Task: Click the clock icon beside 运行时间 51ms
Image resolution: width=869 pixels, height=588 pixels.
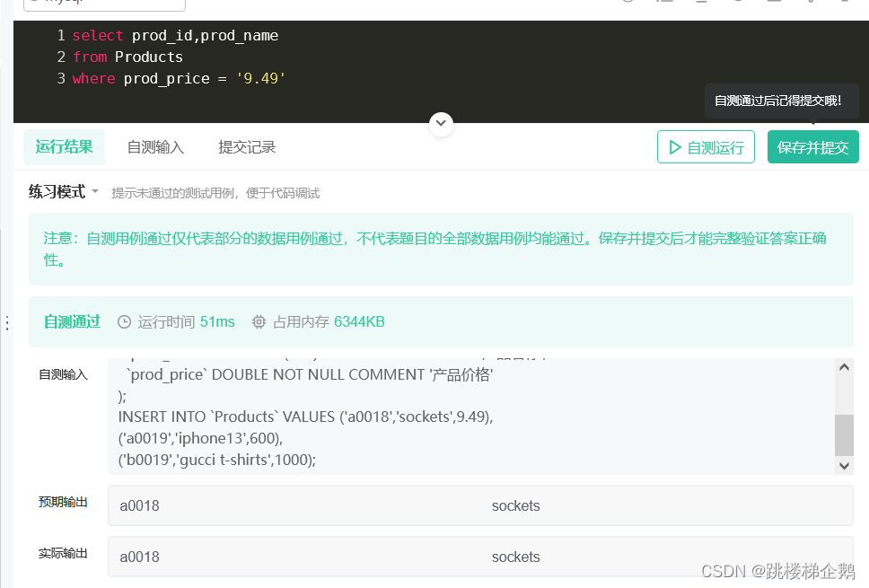Action: tap(123, 321)
